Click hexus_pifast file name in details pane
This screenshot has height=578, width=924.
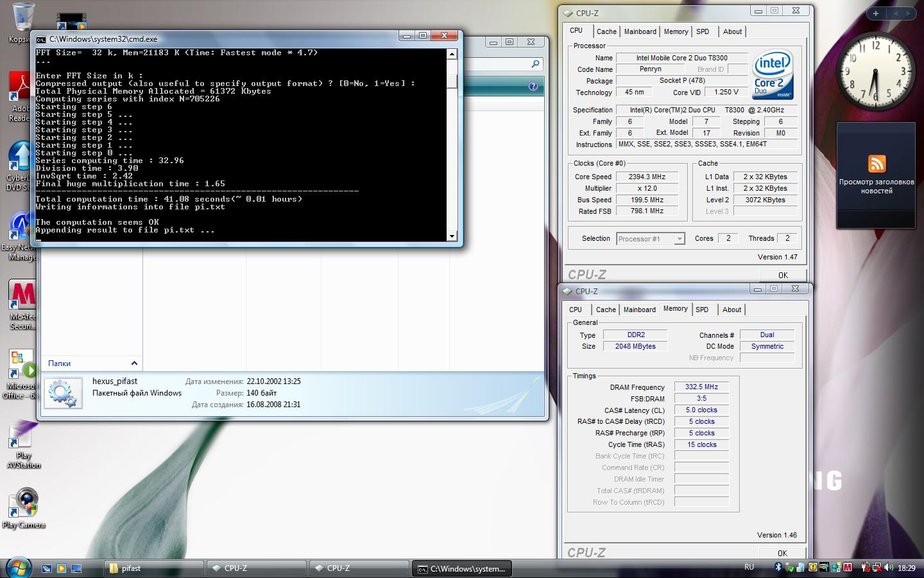coord(115,381)
